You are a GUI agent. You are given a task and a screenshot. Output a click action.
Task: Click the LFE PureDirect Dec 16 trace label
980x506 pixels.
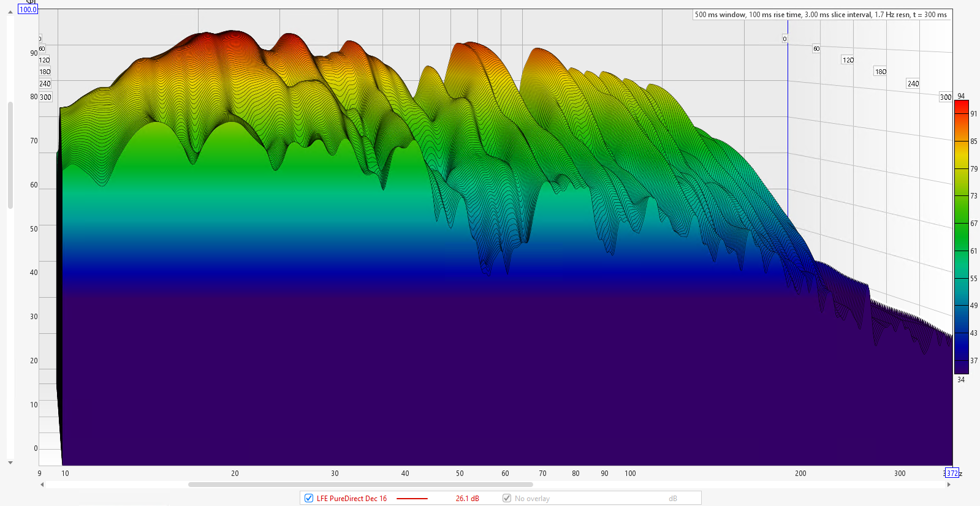(x=351, y=499)
